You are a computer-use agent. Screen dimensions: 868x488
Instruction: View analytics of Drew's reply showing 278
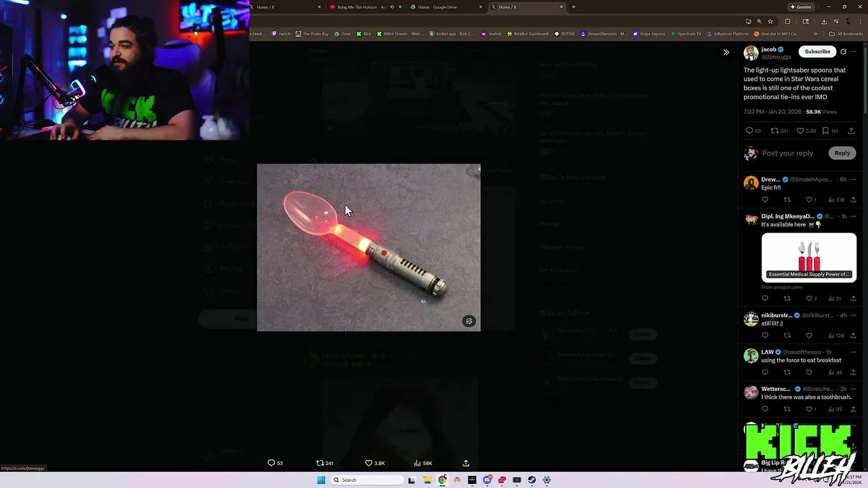click(835, 200)
